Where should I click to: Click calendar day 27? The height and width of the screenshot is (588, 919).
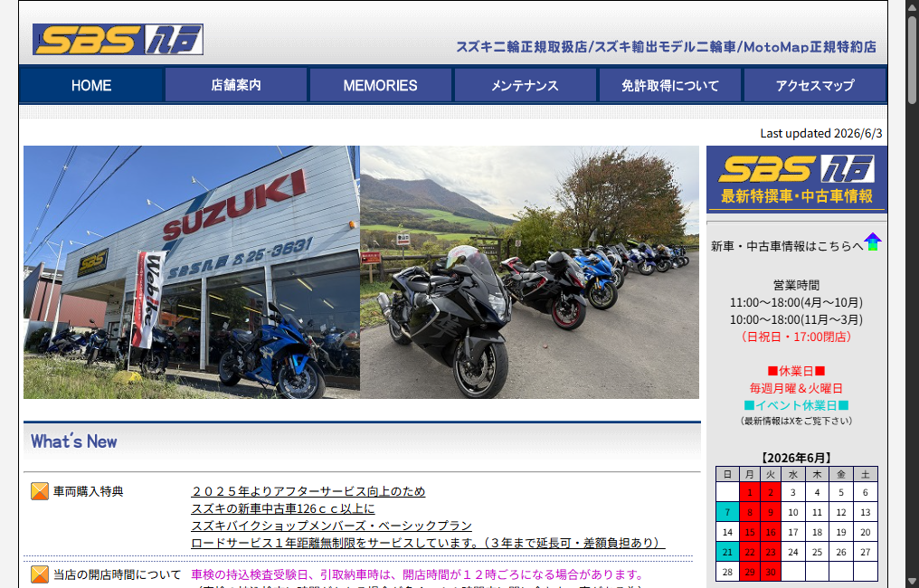(865, 552)
